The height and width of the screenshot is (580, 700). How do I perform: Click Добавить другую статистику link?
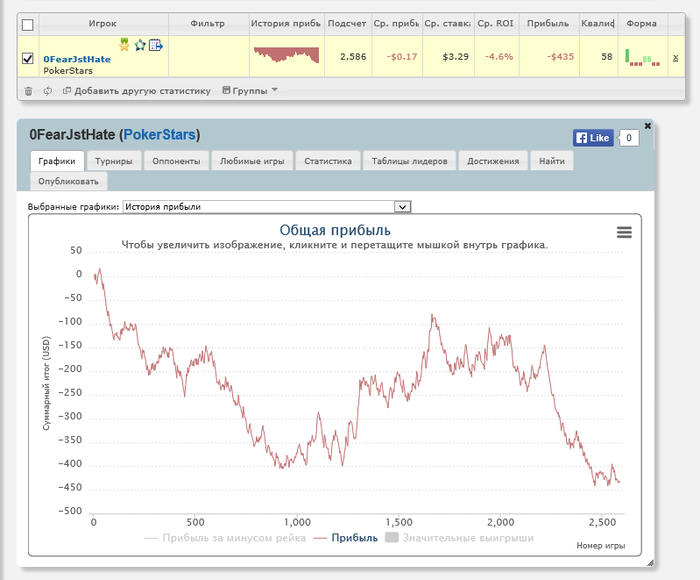coord(137,91)
